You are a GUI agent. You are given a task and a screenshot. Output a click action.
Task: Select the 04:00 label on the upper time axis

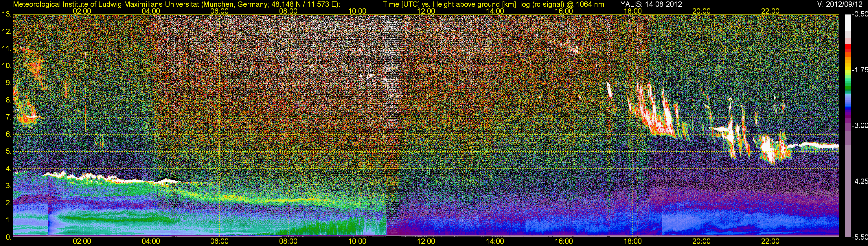pos(151,11)
